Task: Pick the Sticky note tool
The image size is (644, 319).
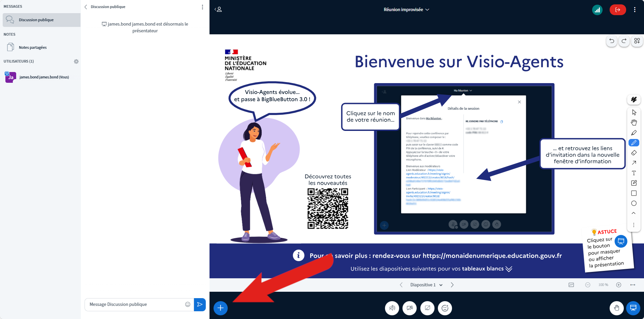Action: 634,183
